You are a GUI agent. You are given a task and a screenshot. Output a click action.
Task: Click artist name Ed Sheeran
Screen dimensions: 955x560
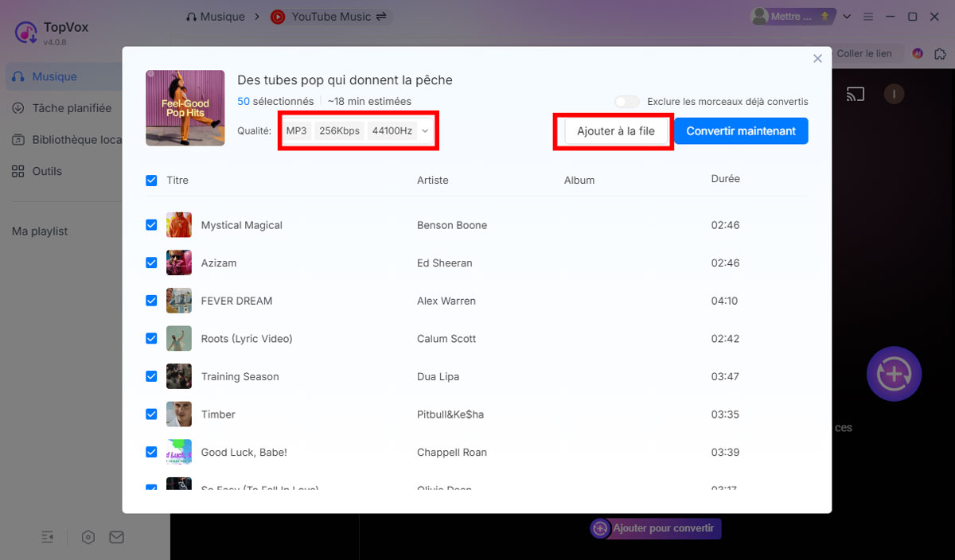coord(445,262)
